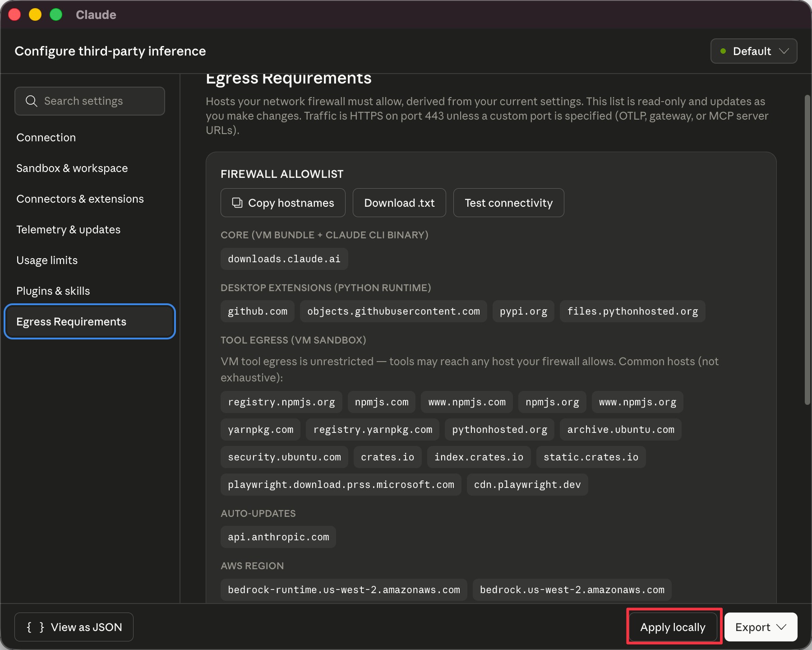Click bedrock.us-west-2.amazonaws.com chip
This screenshot has width=812, height=650.
572,590
